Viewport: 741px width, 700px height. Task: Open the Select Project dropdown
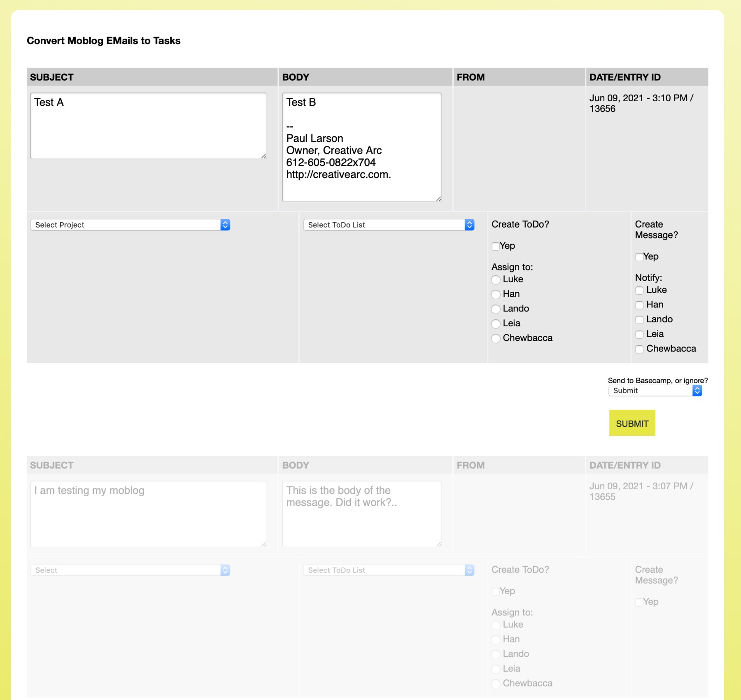pos(130,225)
